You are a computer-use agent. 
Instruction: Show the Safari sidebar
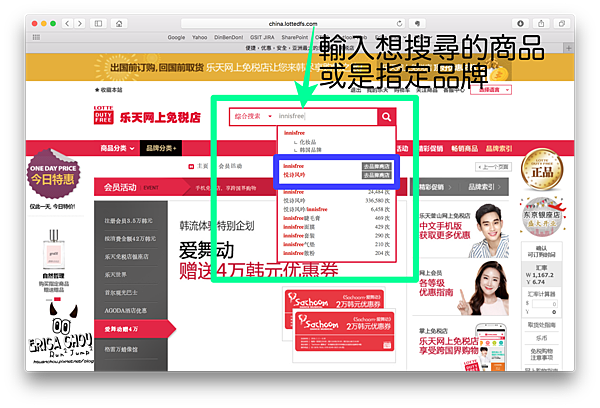tap(98, 23)
